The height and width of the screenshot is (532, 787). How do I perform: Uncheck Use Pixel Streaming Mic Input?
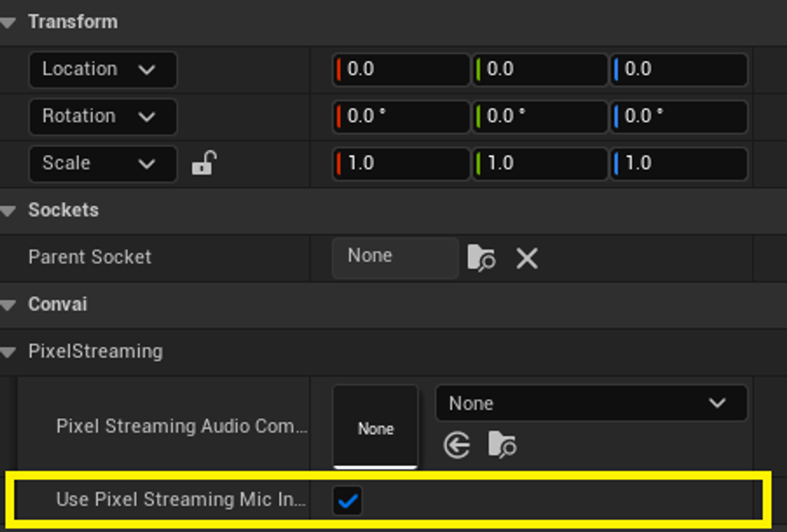tap(347, 501)
